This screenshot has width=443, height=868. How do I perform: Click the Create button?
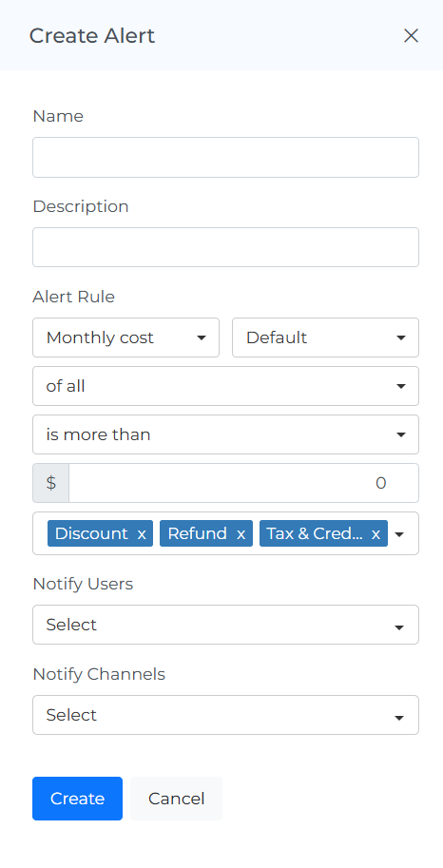tap(78, 799)
